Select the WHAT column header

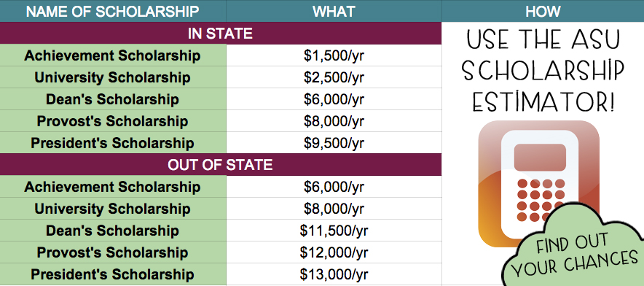coord(334,11)
